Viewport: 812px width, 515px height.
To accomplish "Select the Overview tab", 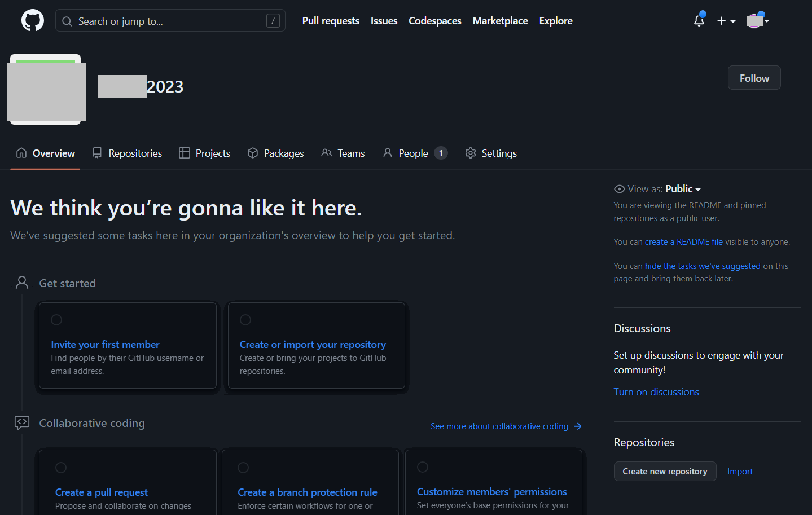I will (x=45, y=153).
